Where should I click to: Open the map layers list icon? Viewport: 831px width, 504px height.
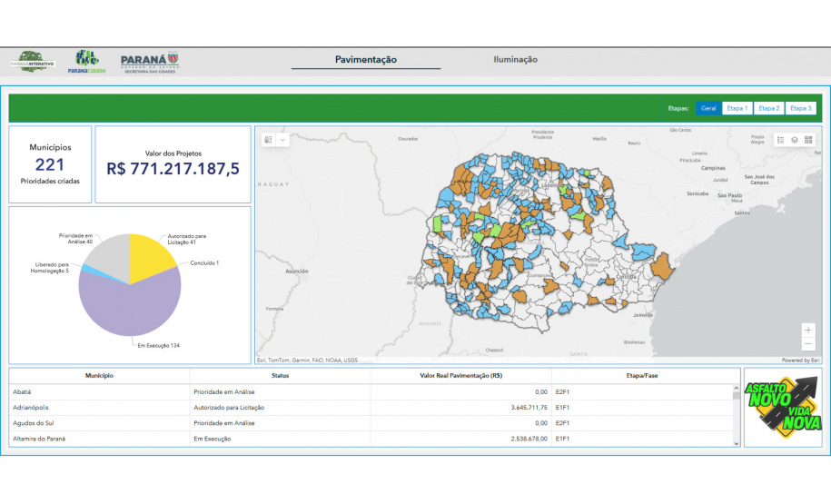tap(794, 140)
